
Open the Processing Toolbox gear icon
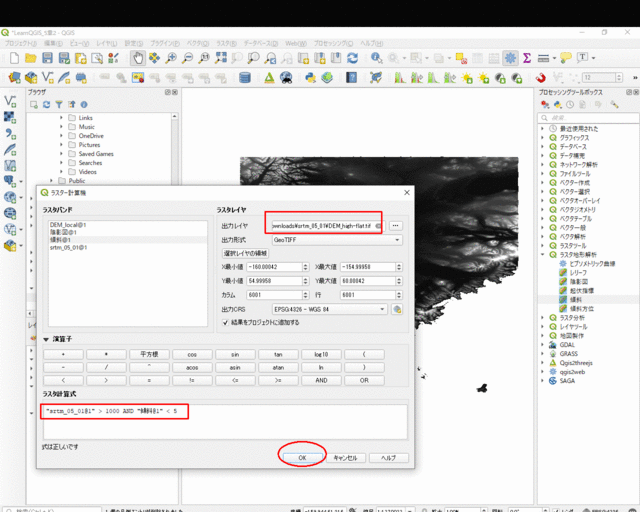click(510, 58)
